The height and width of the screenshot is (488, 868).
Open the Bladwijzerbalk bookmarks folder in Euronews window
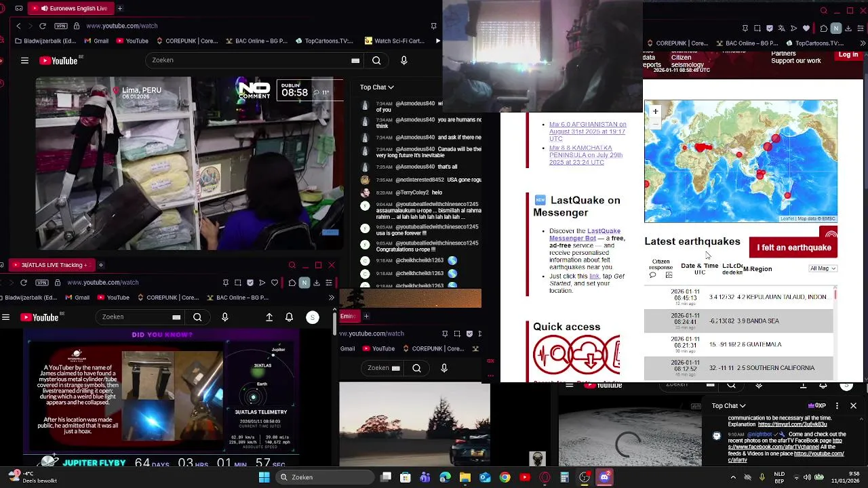pyautogui.click(x=45, y=41)
